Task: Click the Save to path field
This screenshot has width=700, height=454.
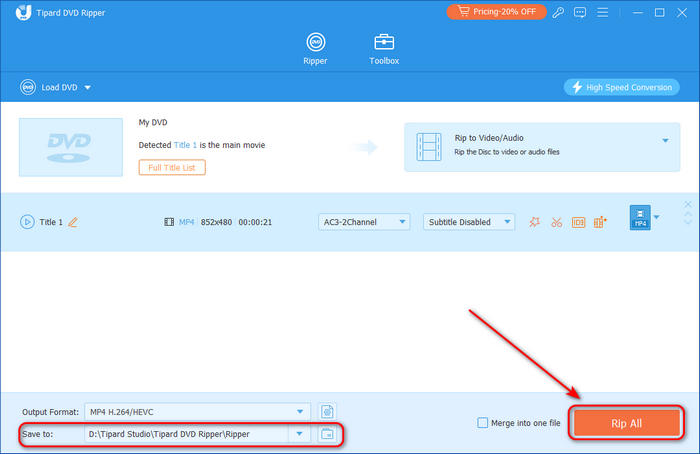Action: pos(187,434)
